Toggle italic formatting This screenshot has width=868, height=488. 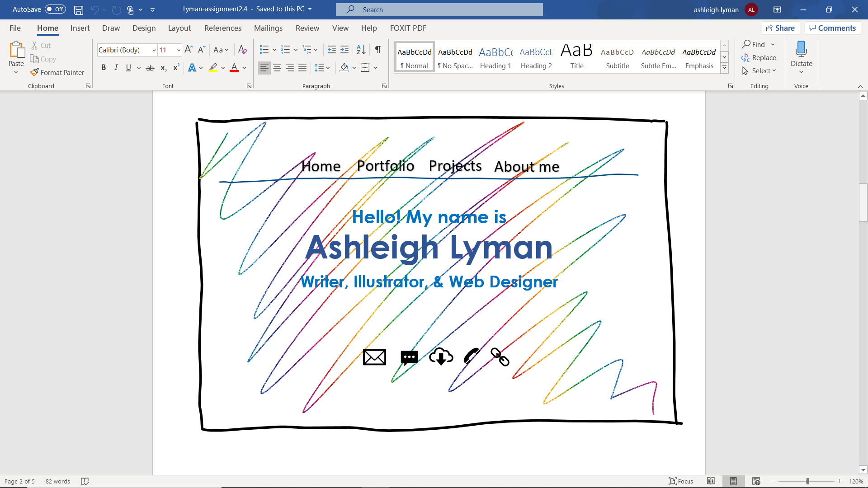pos(116,68)
